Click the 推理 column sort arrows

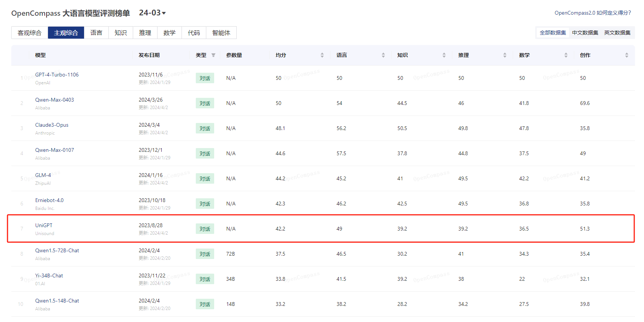point(504,55)
